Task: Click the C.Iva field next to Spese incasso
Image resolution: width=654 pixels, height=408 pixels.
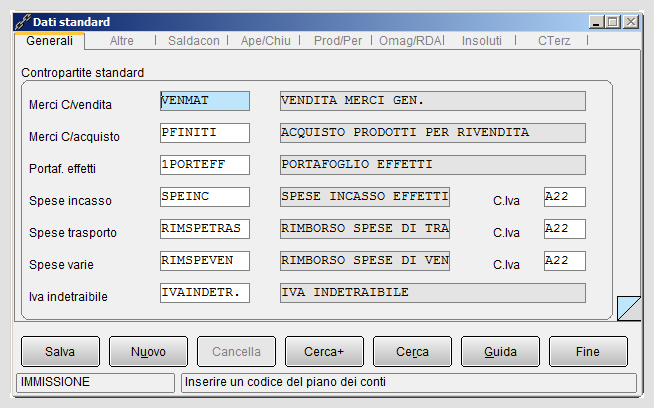Action: [x=565, y=197]
